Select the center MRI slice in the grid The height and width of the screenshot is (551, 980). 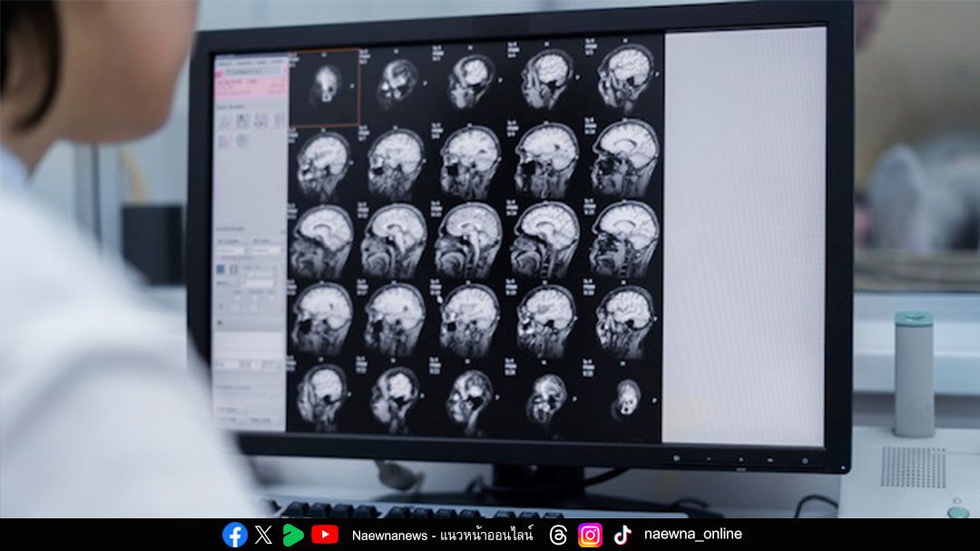pyautogui.click(x=469, y=239)
